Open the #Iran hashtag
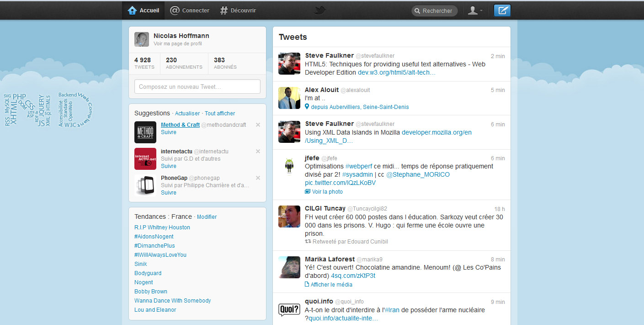Image resolution: width=644 pixels, height=325 pixels. click(x=392, y=310)
